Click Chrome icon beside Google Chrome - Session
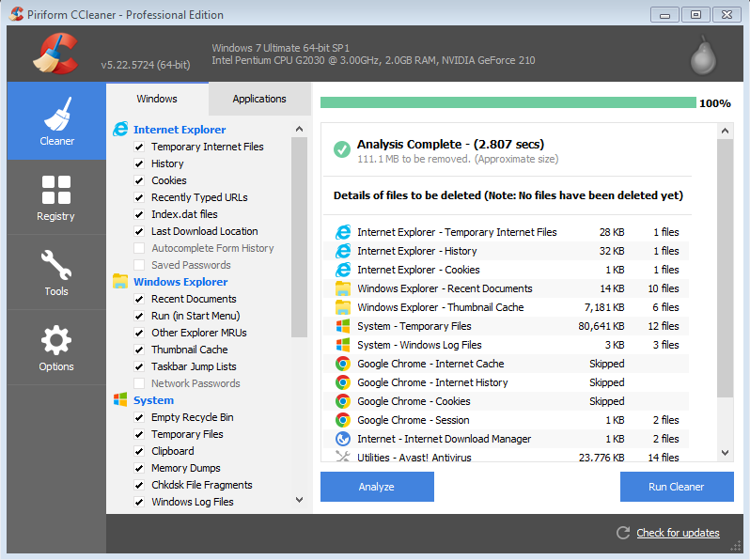The height and width of the screenshot is (560, 750). point(343,420)
